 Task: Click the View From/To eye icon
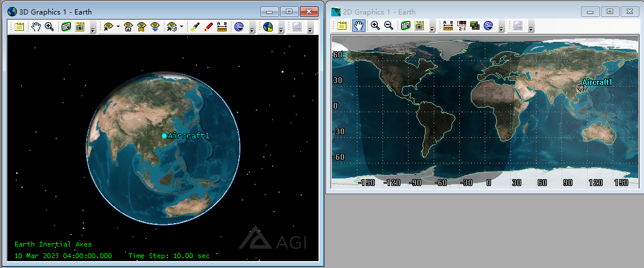[x=108, y=27]
